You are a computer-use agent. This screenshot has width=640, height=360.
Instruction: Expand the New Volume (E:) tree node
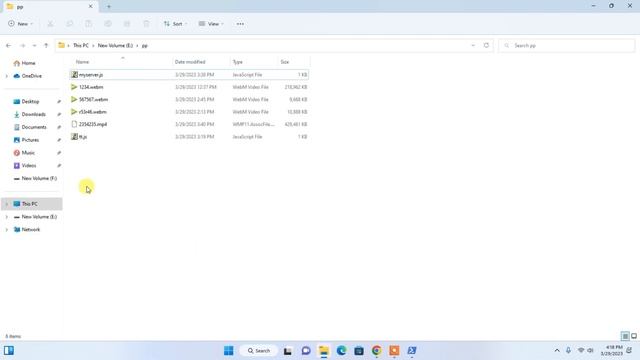pos(7,217)
